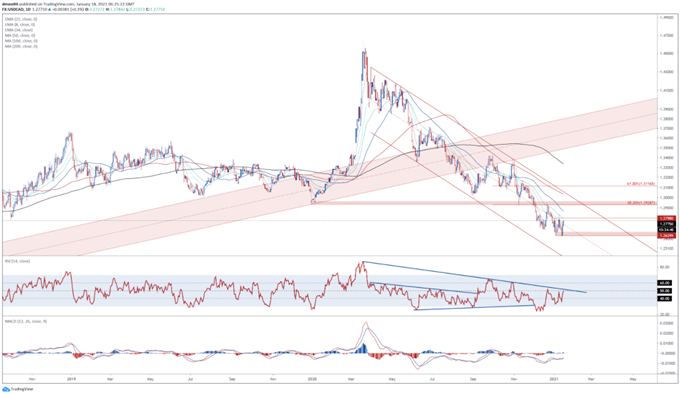Click the upper red price tag on the axis
680x394 pixels.
pos(666,218)
